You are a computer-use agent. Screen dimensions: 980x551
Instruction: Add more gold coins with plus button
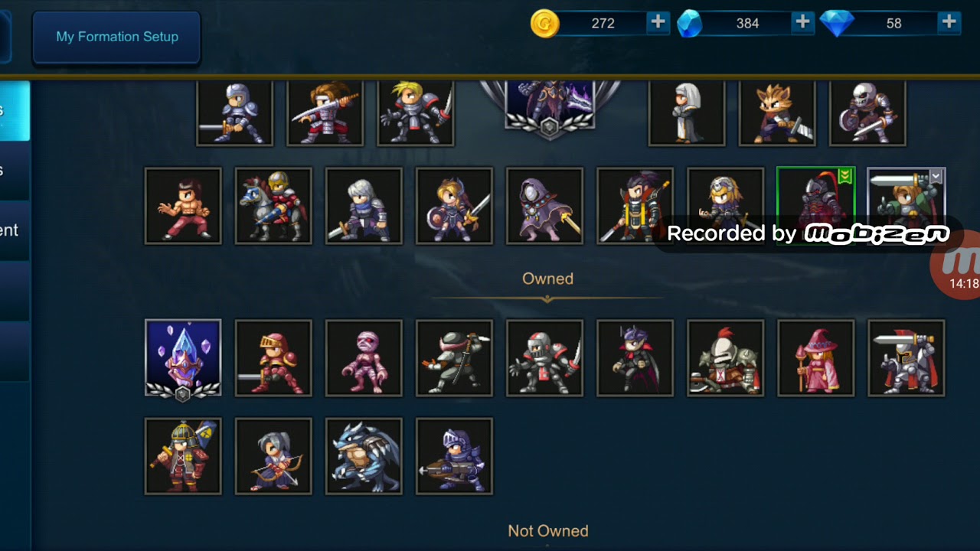click(658, 22)
